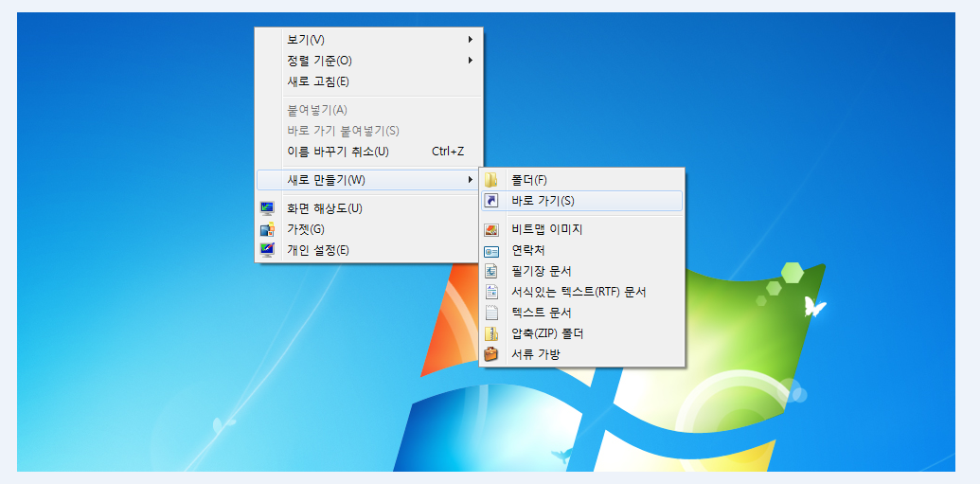Open the 정렬 기준(O) menu entry
980x484 pixels.
368,61
